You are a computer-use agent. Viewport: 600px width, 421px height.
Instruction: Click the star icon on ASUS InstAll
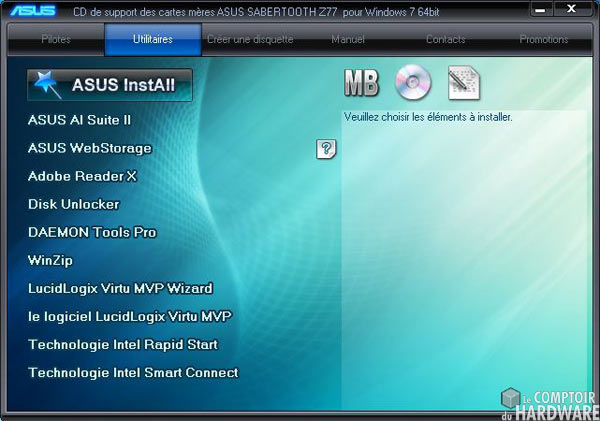click(x=46, y=85)
